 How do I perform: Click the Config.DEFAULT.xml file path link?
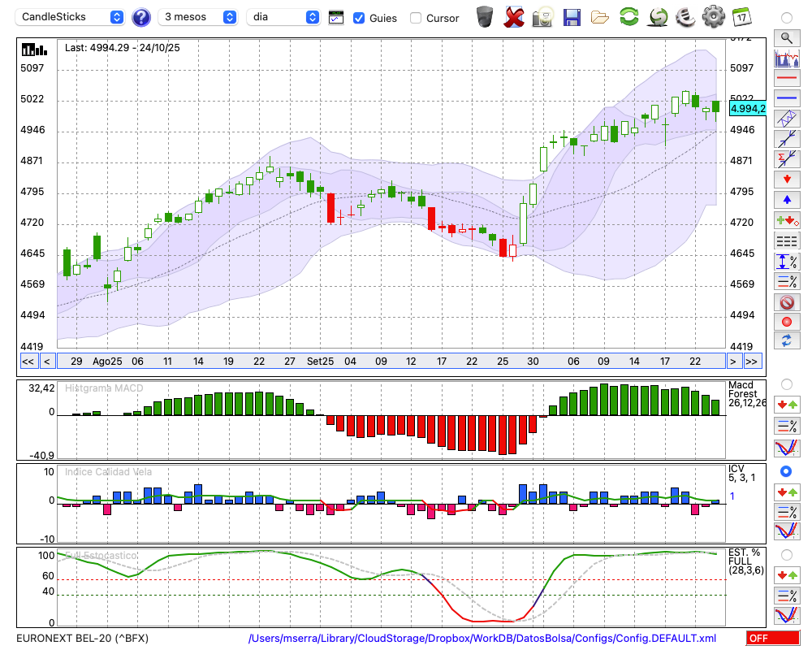click(x=482, y=639)
